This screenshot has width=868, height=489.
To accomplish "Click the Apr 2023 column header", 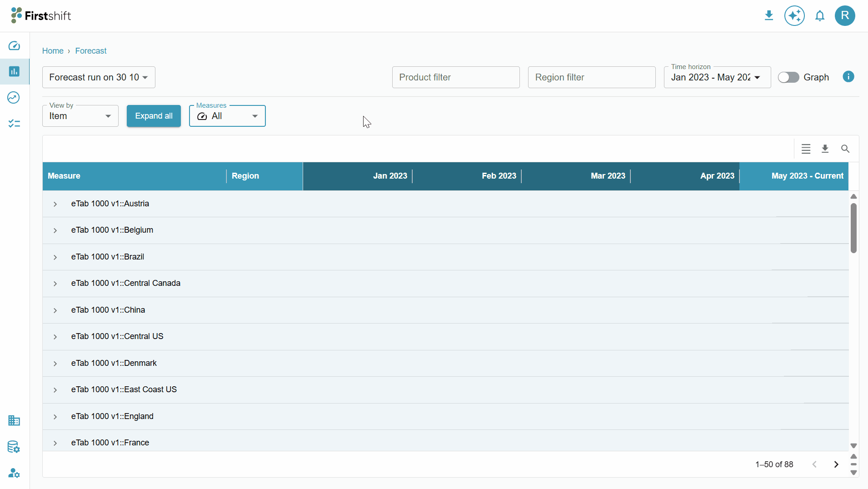I will click(x=685, y=176).
